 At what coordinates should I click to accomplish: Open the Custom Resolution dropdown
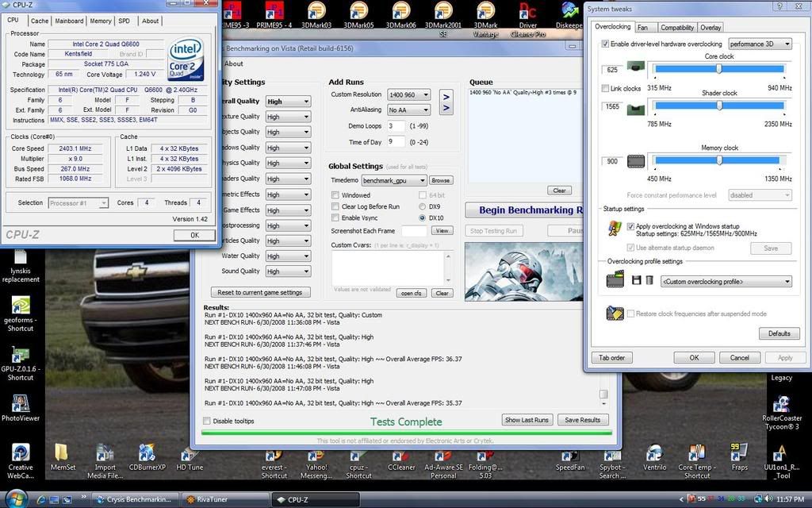click(408, 95)
